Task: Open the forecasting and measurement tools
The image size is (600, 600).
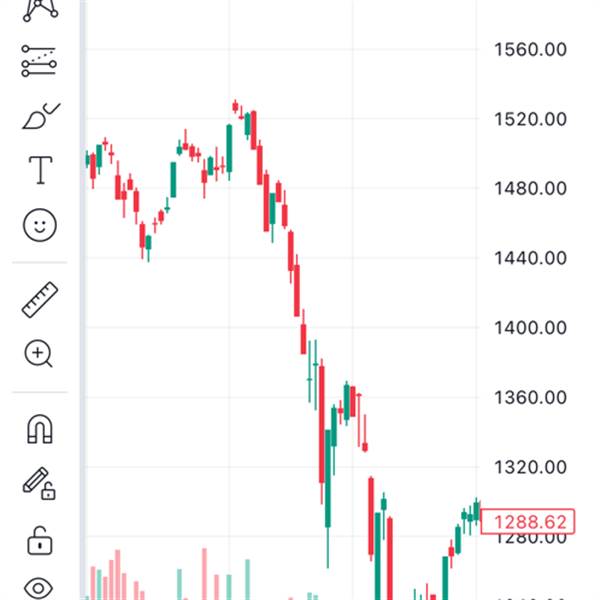Action: (x=40, y=62)
